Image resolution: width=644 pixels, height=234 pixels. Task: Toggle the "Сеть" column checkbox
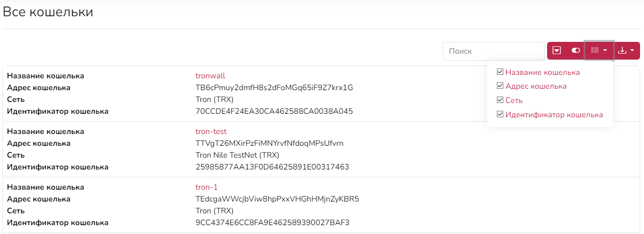click(x=500, y=100)
